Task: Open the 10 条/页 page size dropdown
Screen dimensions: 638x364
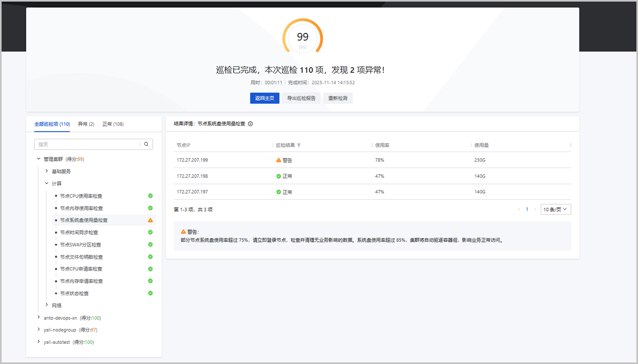Action: click(556, 209)
